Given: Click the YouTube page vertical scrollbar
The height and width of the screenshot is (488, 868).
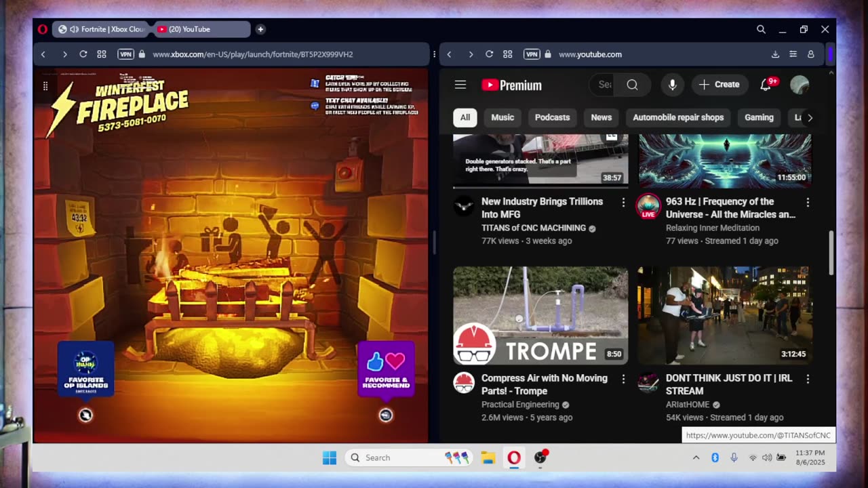Looking at the screenshot, I should click(831, 253).
